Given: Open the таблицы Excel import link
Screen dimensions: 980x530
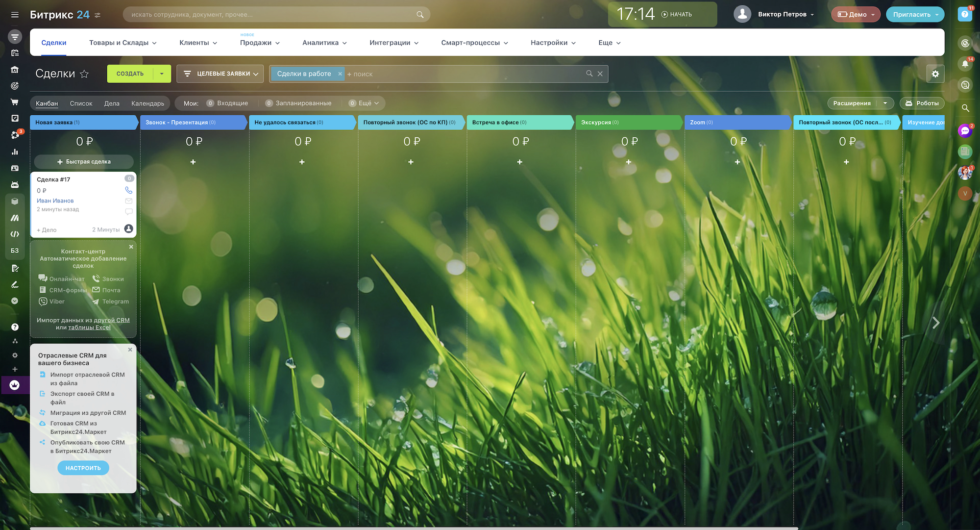Looking at the screenshot, I should [x=89, y=328].
